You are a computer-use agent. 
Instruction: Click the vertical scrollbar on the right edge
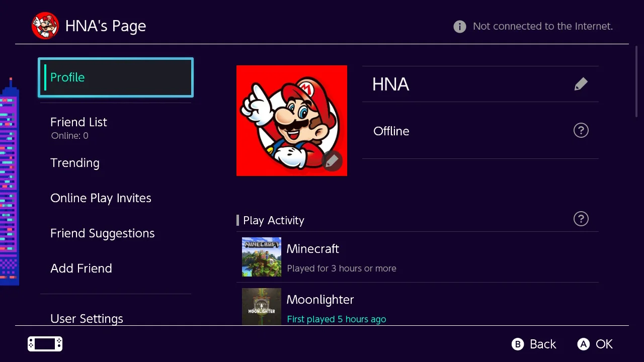pyautogui.click(x=636, y=81)
